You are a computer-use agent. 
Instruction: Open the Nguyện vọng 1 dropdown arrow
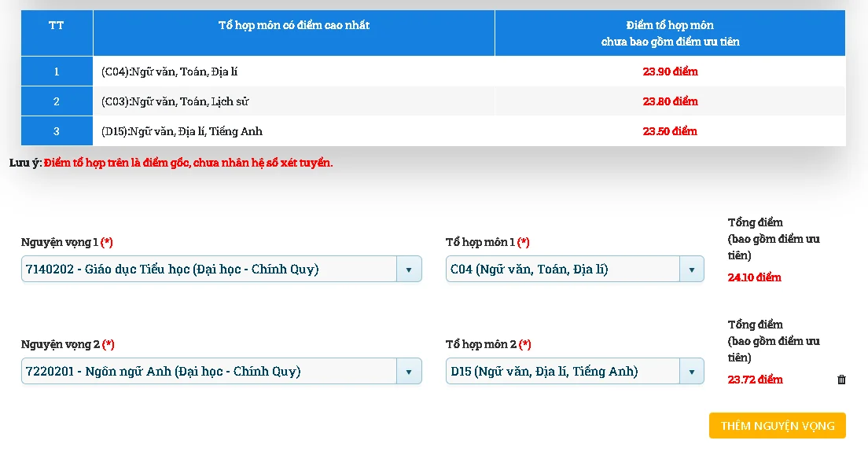(x=408, y=270)
